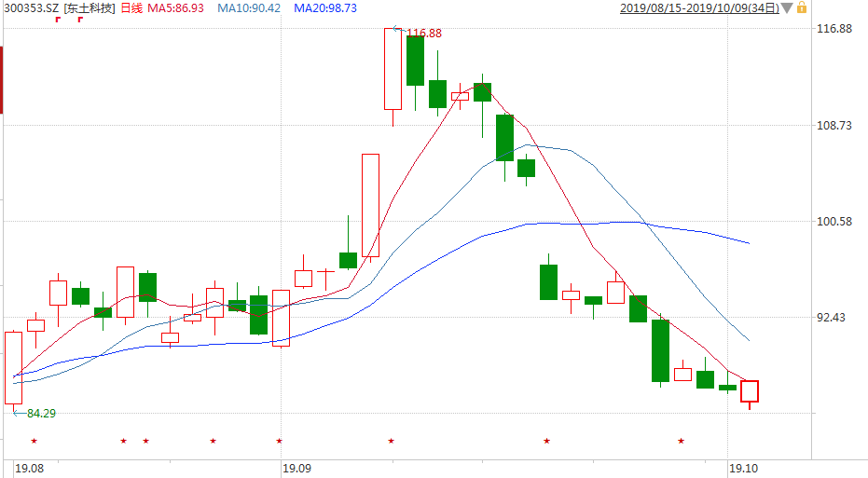Click the 19.10 date axis label
Screen dimensions: 868x478
pos(743,468)
